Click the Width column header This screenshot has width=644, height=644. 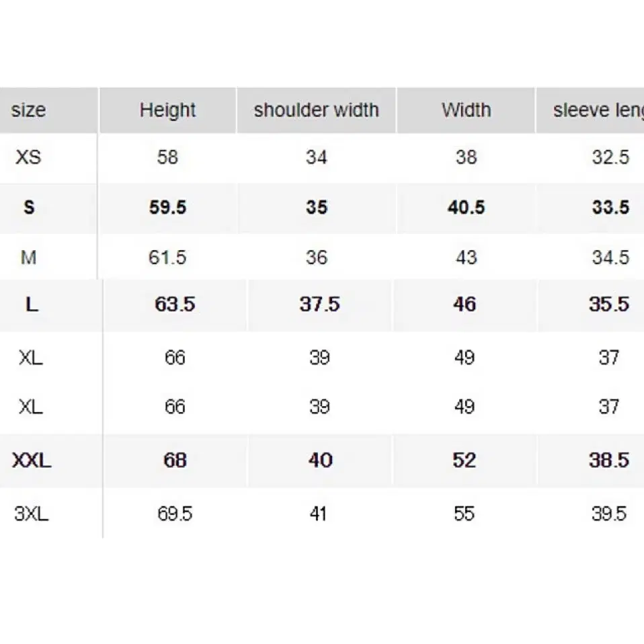pos(466,110)
